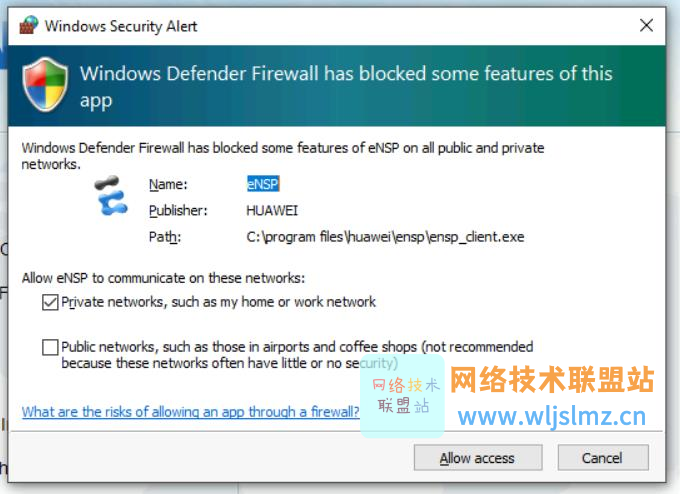Cancel the firewall alert
The height and width of the screenshot is (494, 680).
point(603,458)
